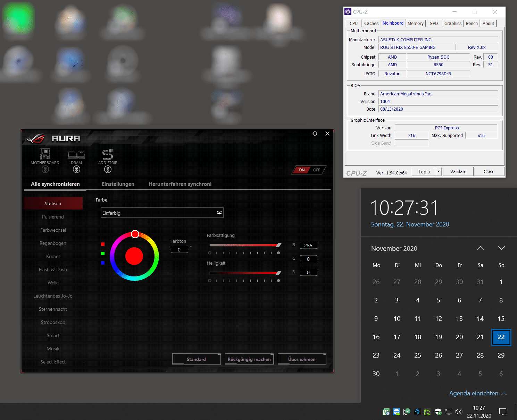Open the Einstellungen tab
Image resolution: width=517 pixels, height=420 pixels.
pyautogui.click(x=118, y=184)
